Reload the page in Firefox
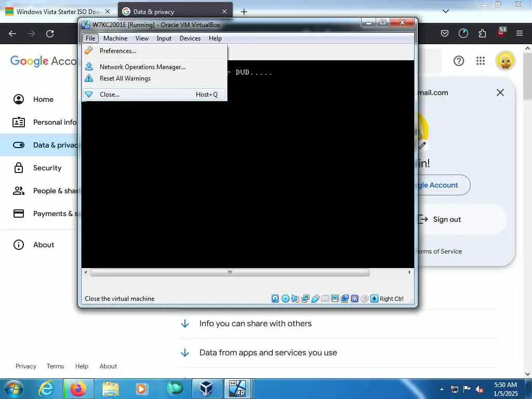Viewport: 532px width, 399px height. coord(50,34)
